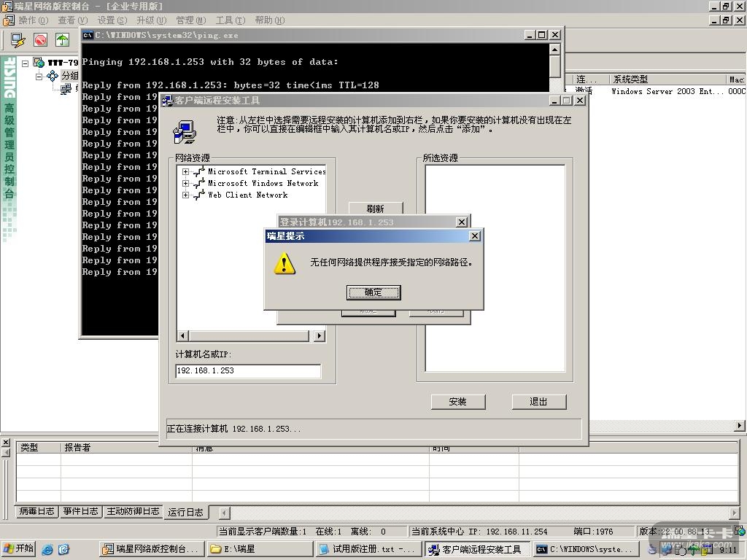The image size is (747, 560).
Task: Click the computer icon beside the 注意 note
Action: click(x=185, y=132)
